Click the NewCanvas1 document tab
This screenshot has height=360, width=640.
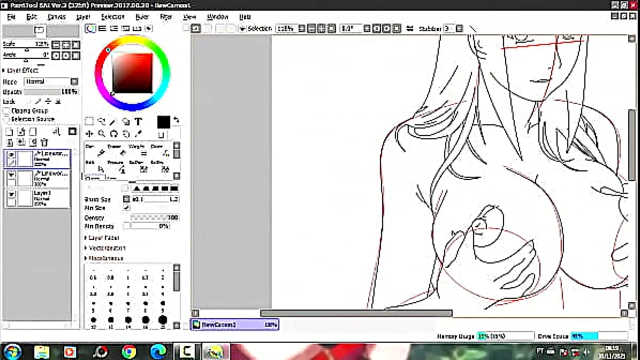pos(235,324)
